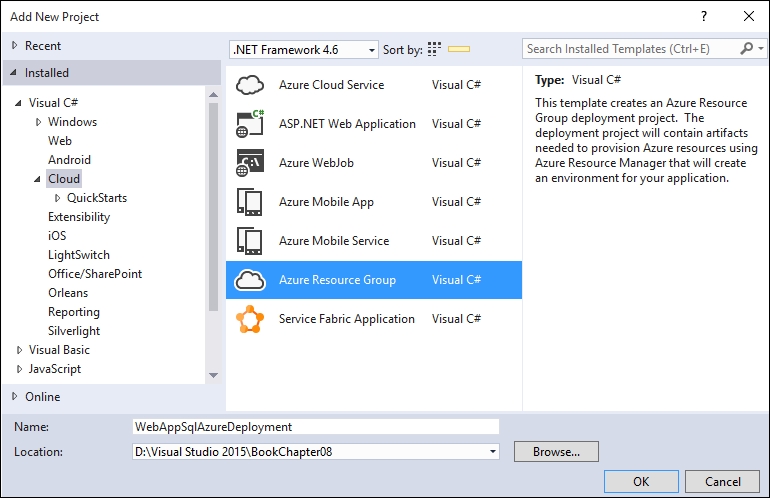Open the .NET Framework 4.6 dropdown

[303, 50]
